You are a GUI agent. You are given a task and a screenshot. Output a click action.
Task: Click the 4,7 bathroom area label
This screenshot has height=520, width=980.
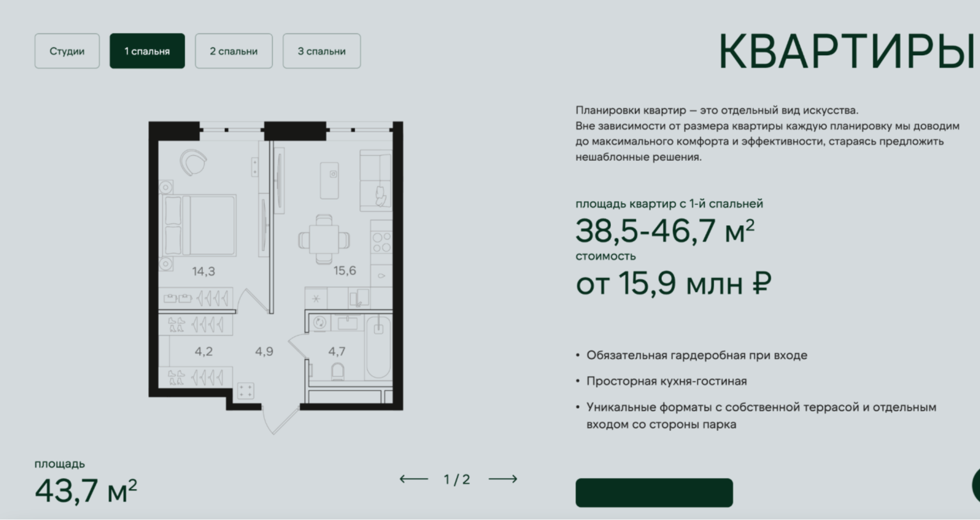coord(337,351)
